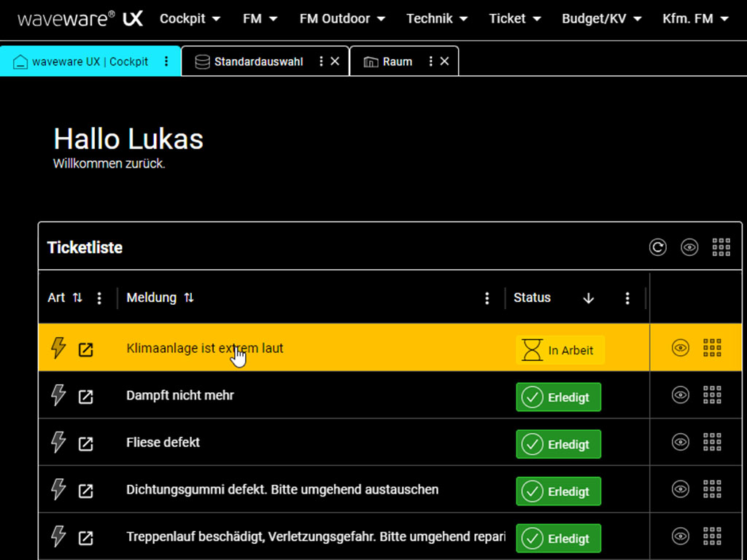
Task: Sort by the Status column arrow
Action: pos(589,298)
